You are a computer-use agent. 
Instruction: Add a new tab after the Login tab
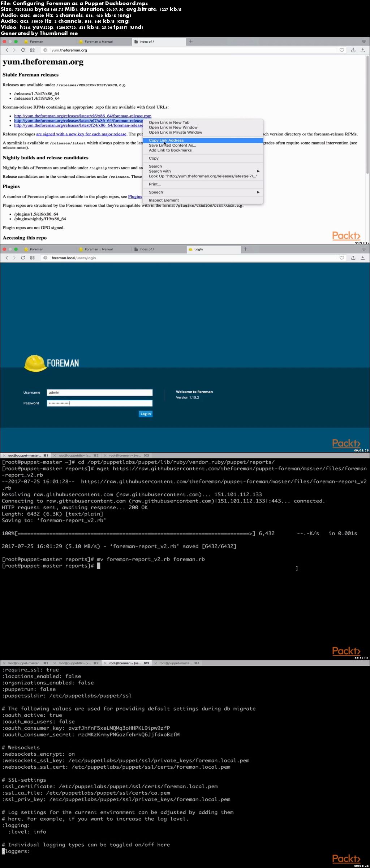click(x=246, y=249)
